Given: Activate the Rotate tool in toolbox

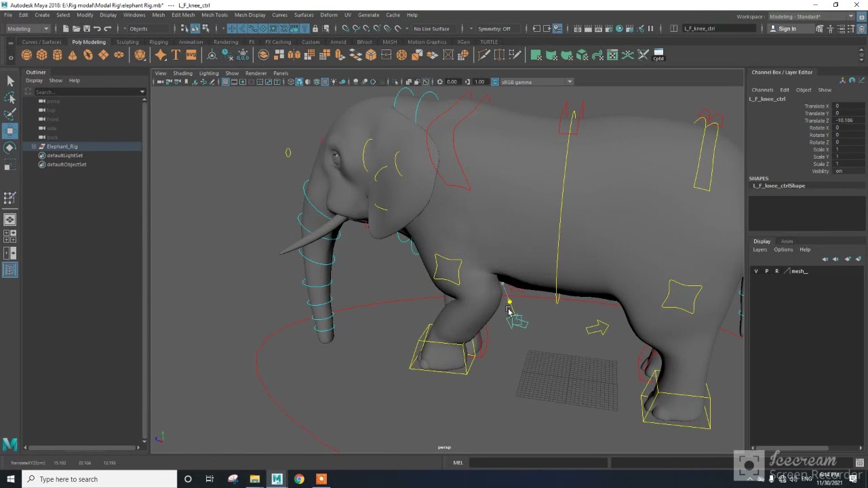Looking at the screenshot, I should tap(10, 147).
